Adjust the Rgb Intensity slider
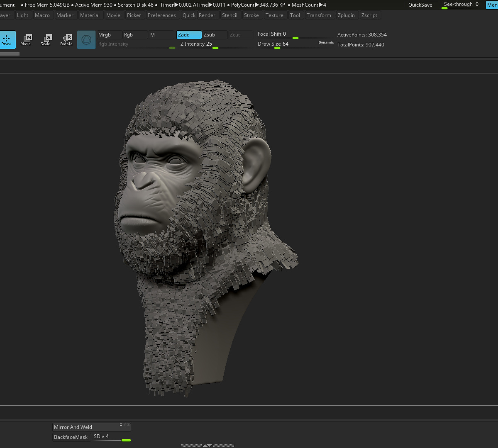The image size is (498, 448). 136,45
